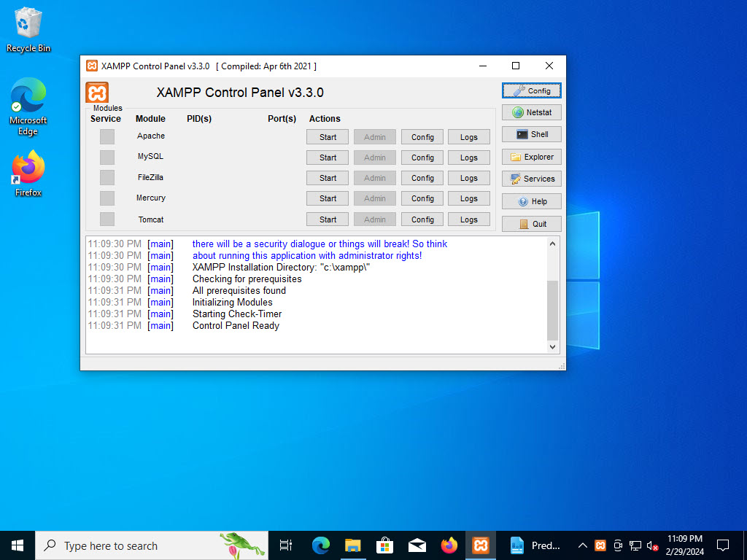Screen dimensions: 747x560
Task: Enable the Apache service checkbox
Action: [x=106, y=136]
